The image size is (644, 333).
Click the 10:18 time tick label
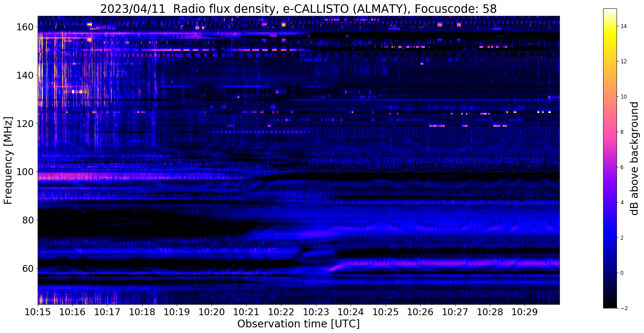tap(142, 312)
